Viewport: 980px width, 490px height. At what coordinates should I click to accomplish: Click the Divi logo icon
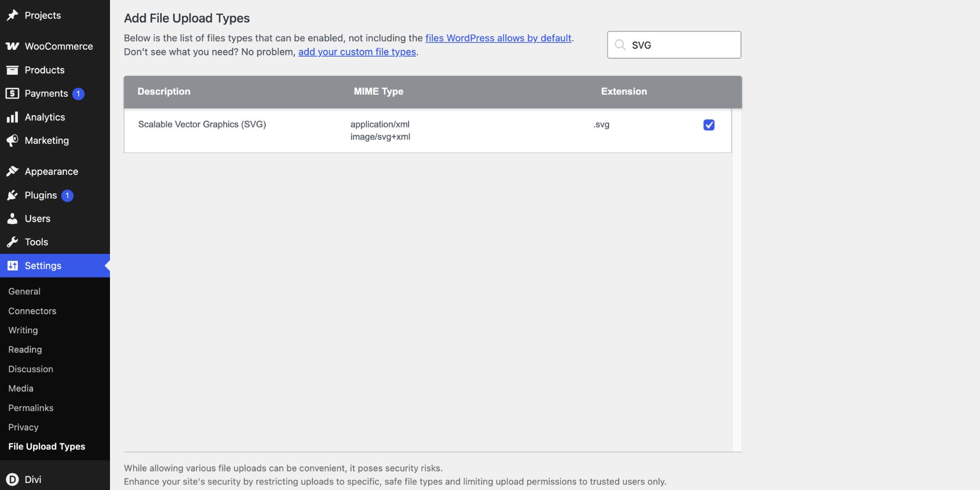click(x=12, y=480)
